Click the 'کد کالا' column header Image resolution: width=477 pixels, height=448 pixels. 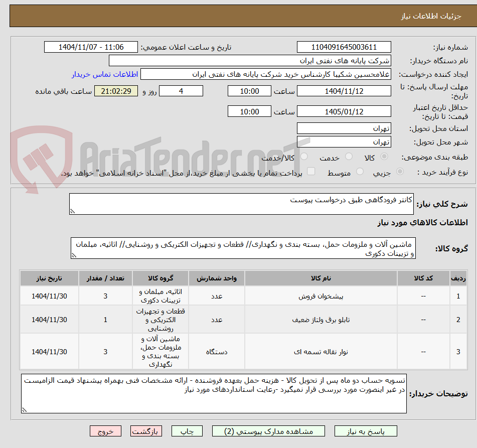(423, 278)
